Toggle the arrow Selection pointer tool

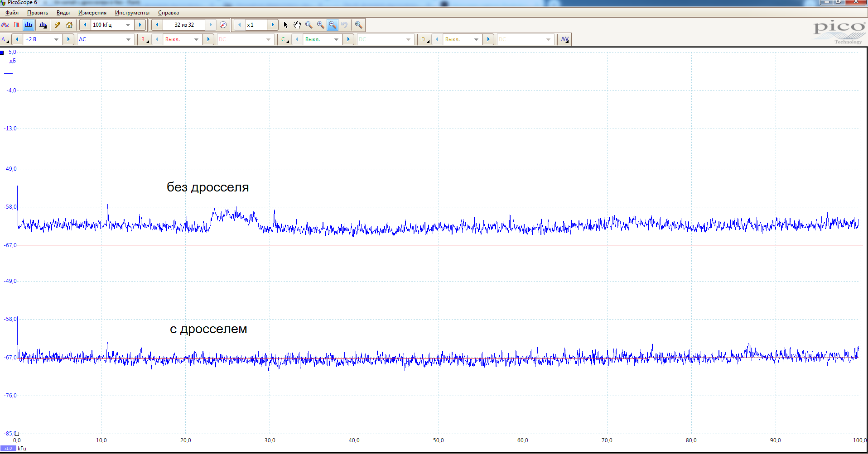[x=285, y=25]
